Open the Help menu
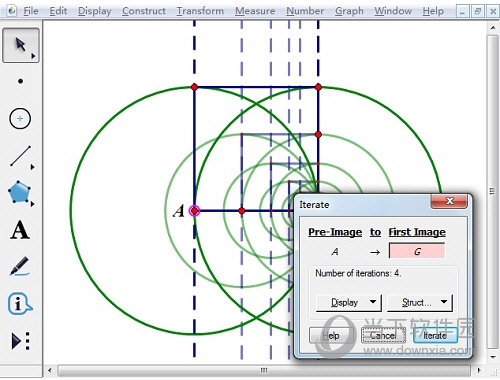This screenshot has height=380, width=500. [433, 11]
